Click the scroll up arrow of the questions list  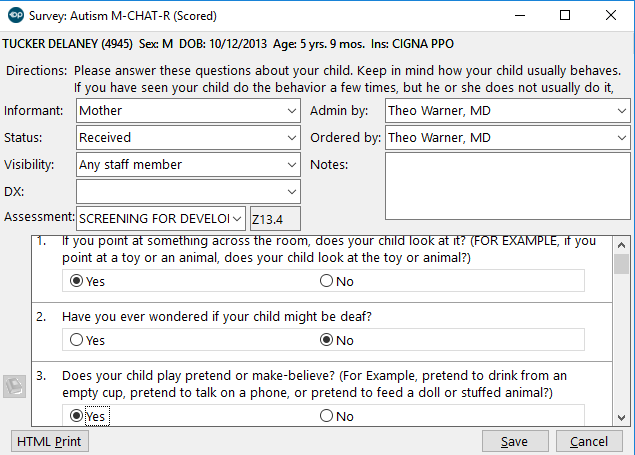coord(621,244)
